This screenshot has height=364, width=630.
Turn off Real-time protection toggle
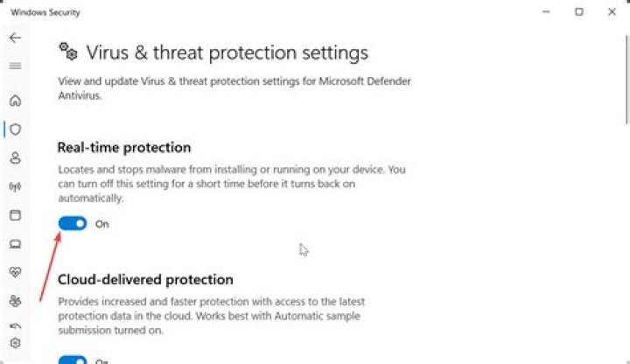[73, 224]
